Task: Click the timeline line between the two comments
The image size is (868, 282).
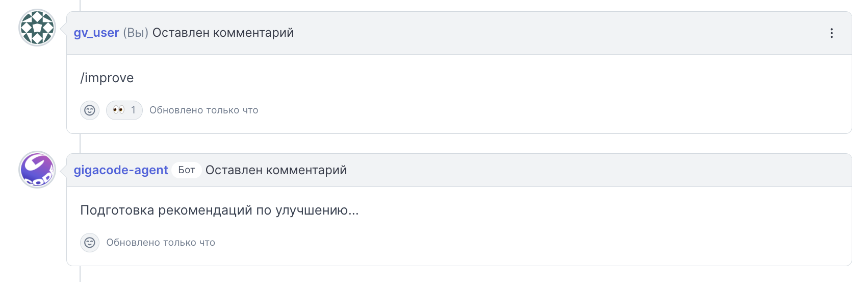Action: (x=80, y=144)
